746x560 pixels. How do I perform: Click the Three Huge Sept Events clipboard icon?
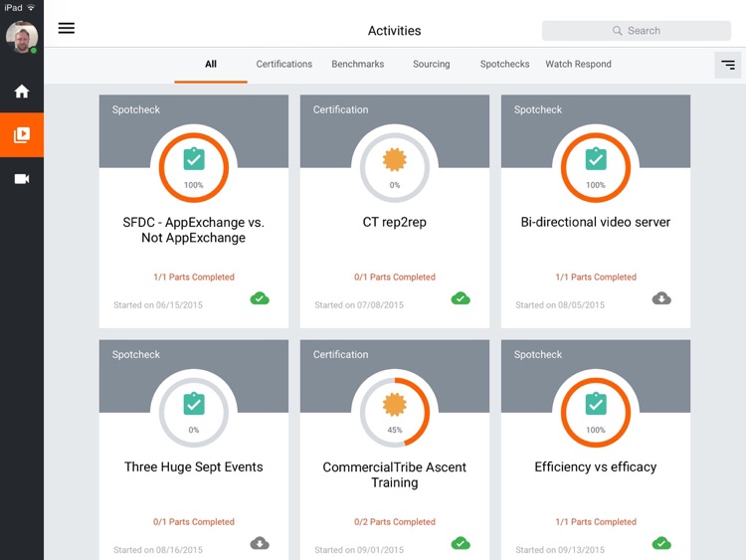coord(194,404)
